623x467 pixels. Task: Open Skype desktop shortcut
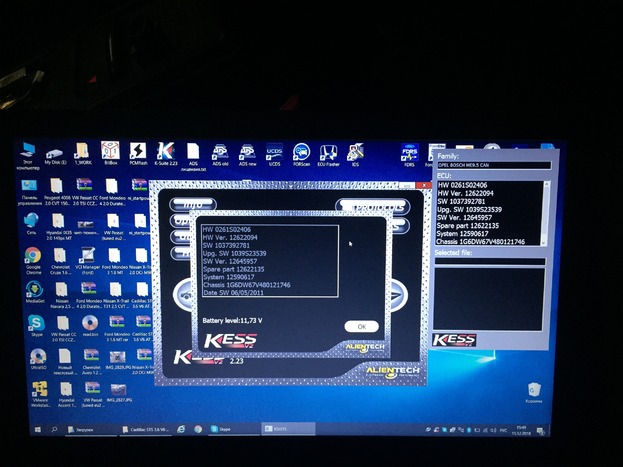point(35,324)
